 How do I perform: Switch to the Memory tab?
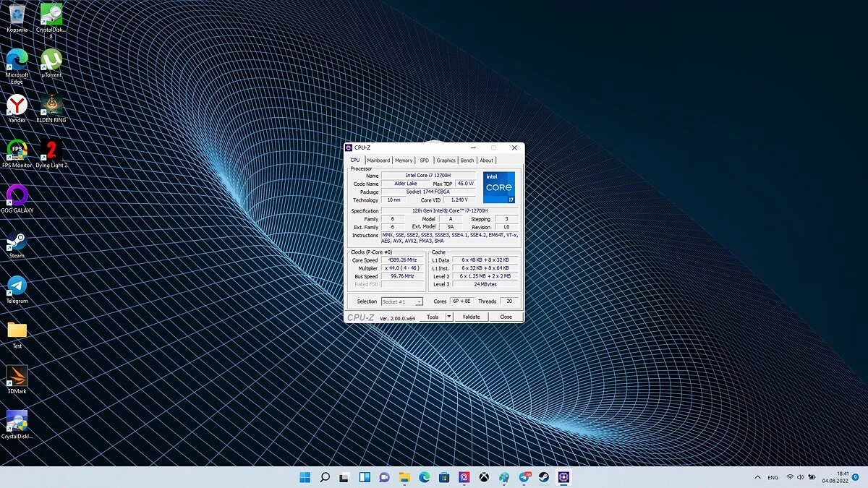[404, 160]
